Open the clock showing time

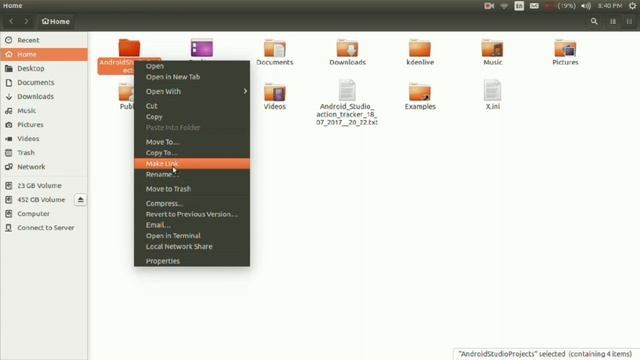[610, 6]
